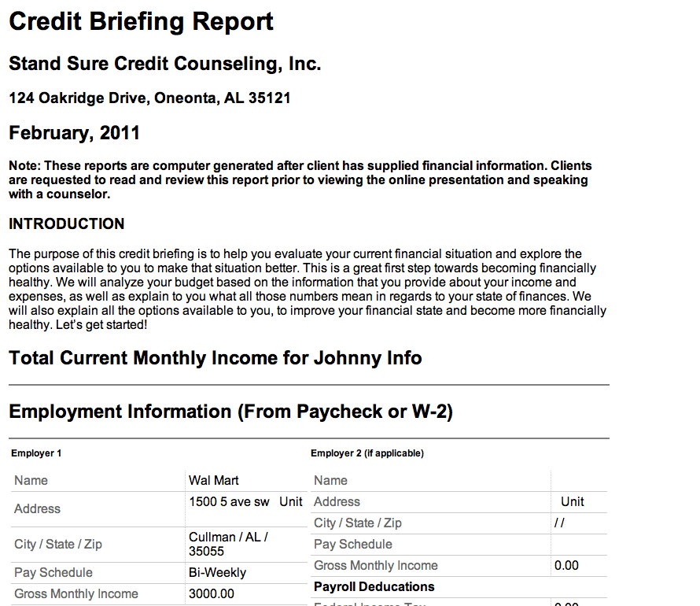Select the Stand Sure Credit Counseling heading

pyautogui.click(x=164, y=64)
